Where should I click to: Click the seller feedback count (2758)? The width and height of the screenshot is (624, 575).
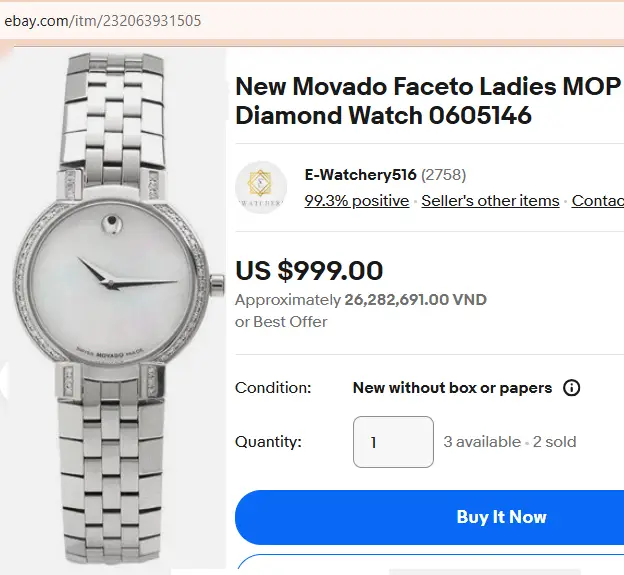pyautogui.click(x=444, y=175)
